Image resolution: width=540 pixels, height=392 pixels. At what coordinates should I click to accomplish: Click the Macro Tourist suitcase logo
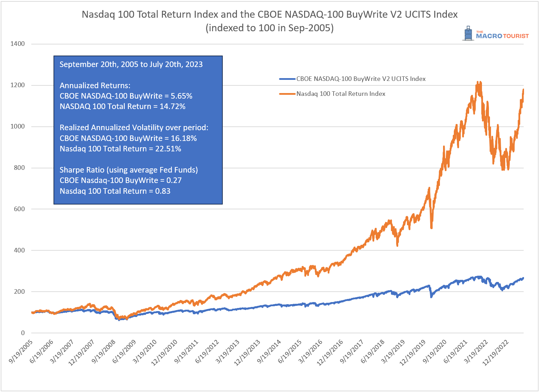(468, 33)
